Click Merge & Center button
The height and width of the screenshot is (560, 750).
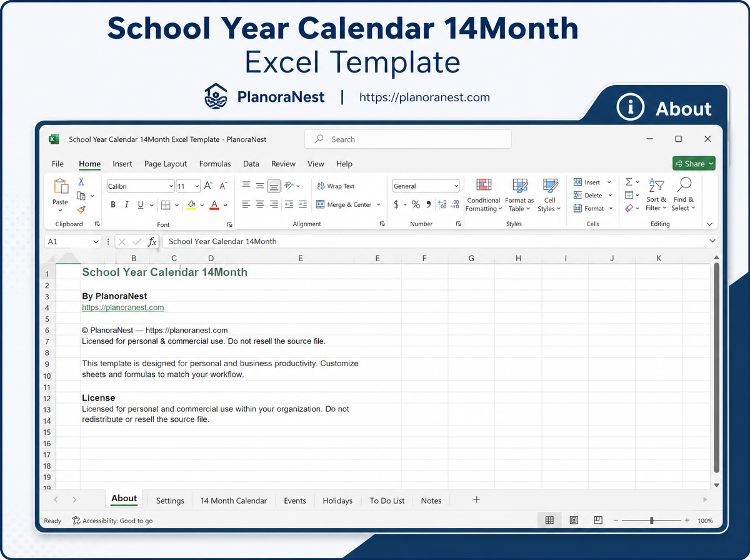coord(344,204)
